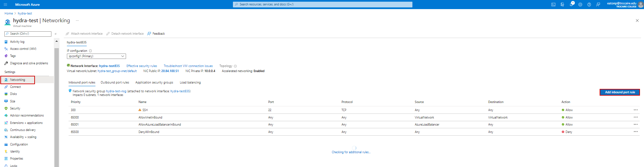This screenshot has width=644, height=167.
Task: Open more options for the SSH rule
Action: pos(636,110)
